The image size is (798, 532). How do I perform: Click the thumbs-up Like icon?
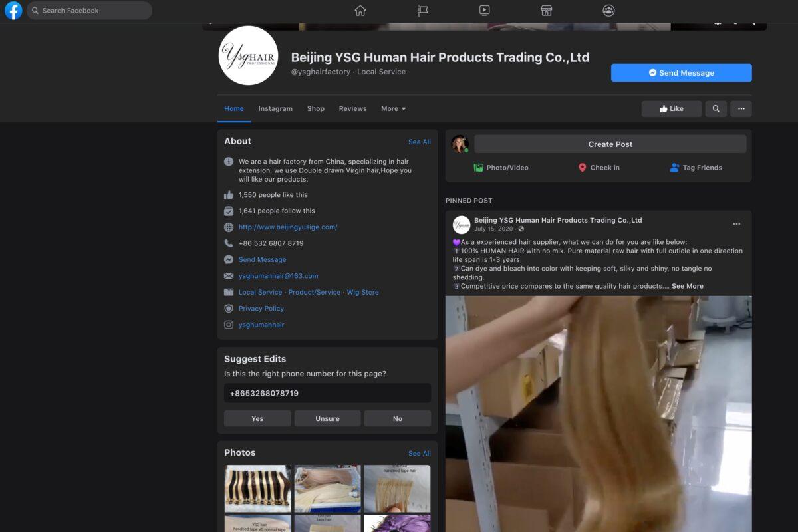664,108
